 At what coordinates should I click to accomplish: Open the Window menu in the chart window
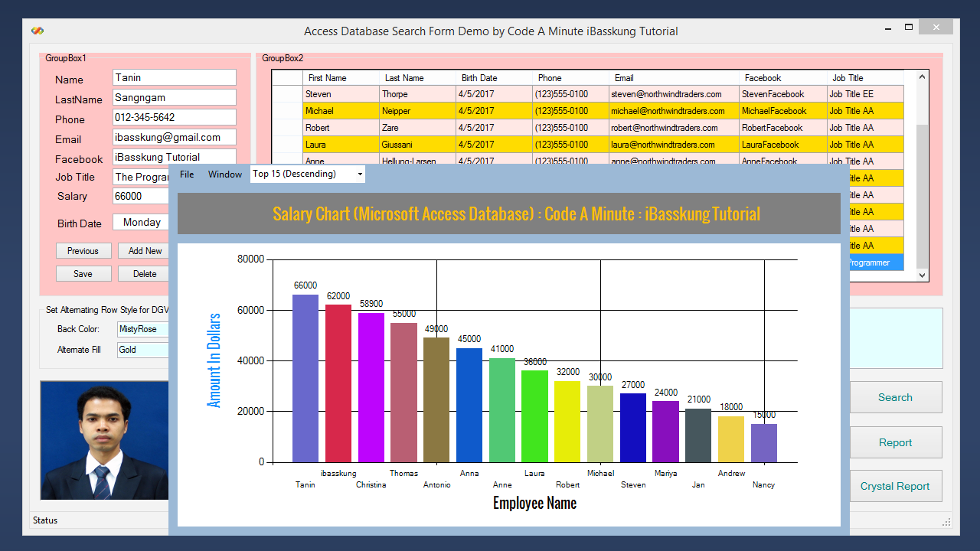224,174
